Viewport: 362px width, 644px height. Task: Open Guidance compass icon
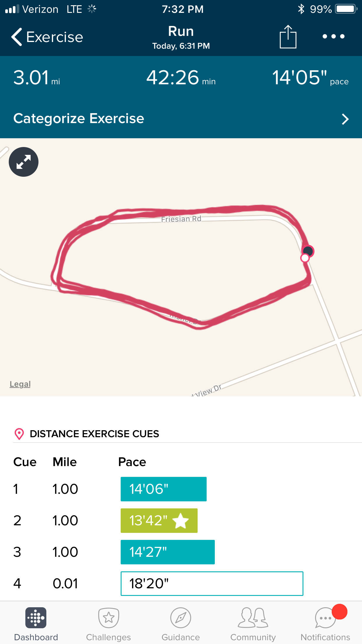[x=181, y=617]
